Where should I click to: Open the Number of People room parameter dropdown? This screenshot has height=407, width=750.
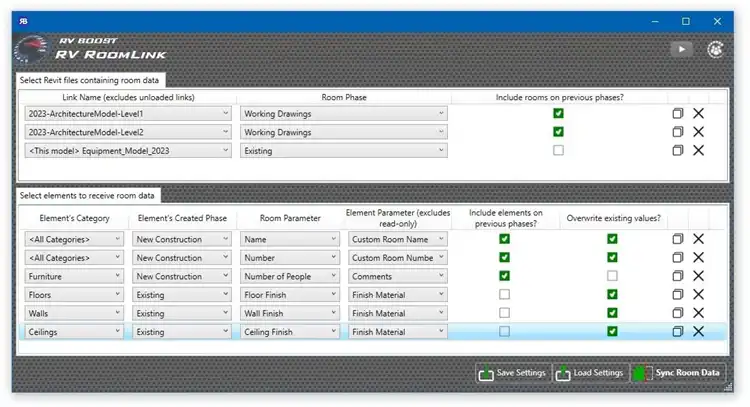click(290, 276)
